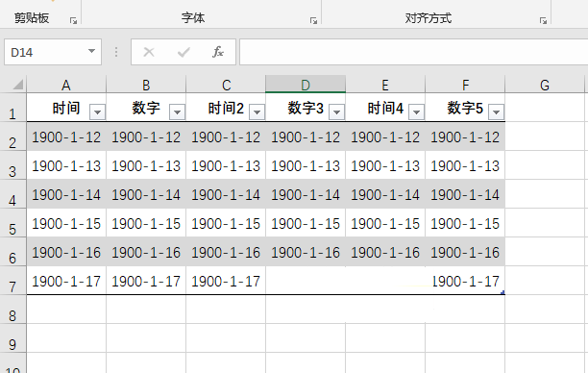The height and width of the screenshot is (373, 588).
Task: Open the 数字5 column filter dropdown
Action: point(497,112)
